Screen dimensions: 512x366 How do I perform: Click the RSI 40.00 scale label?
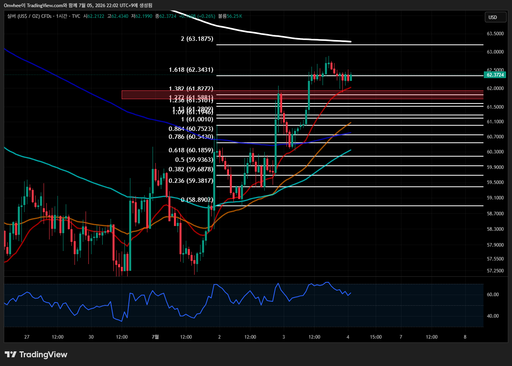click(x=493, y=316)
